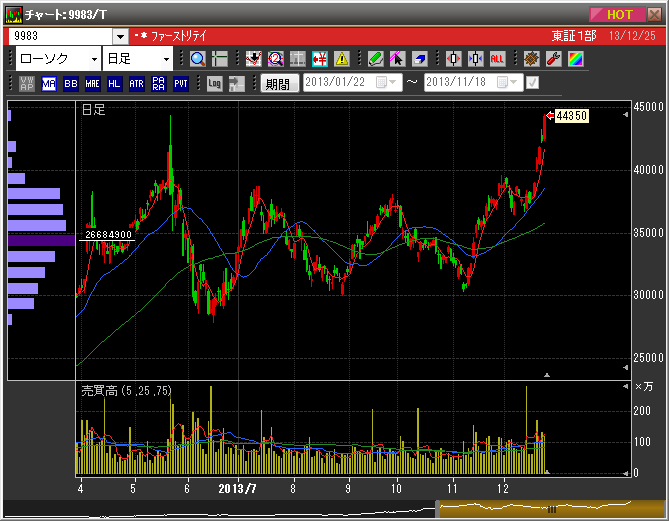Image resolution: width=669 pixels, height=521 pixels.
Task: Click the green pencil drawing tool
Action: click(x=375, y=59)
